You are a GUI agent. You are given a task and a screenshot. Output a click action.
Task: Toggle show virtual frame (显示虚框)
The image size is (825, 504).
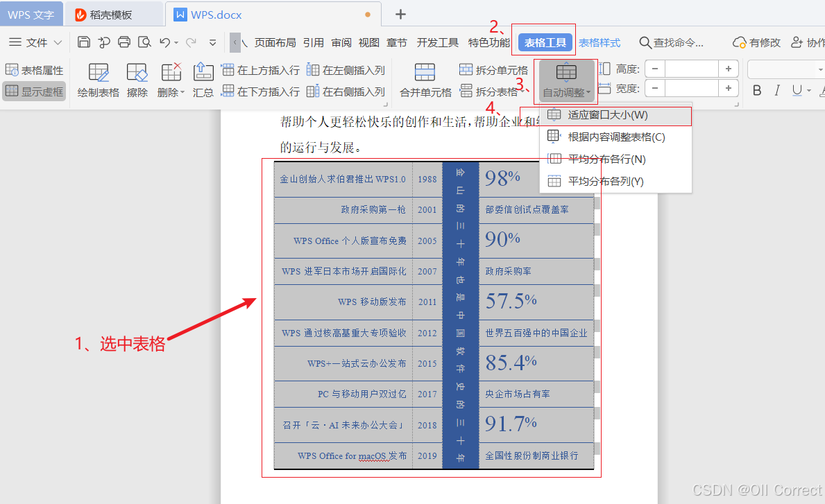click(35, 92)
